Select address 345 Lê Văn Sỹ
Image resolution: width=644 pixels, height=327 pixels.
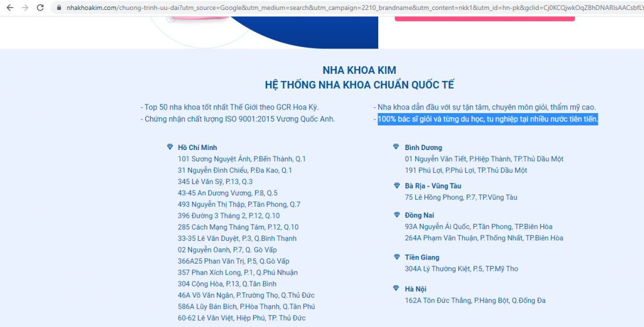215,182
